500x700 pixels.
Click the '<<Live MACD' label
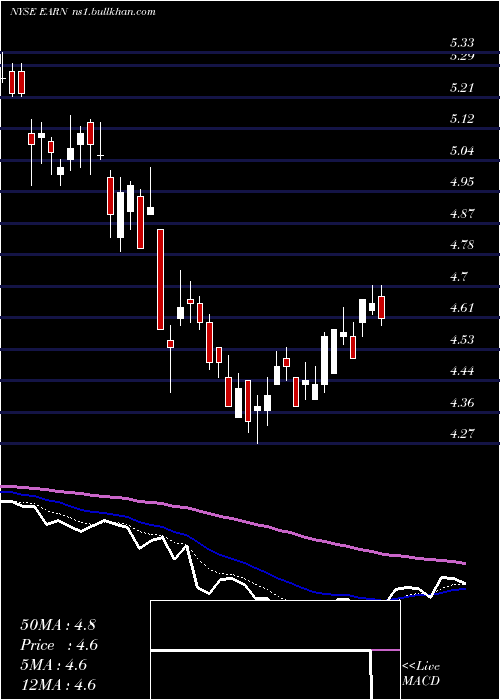421,673
